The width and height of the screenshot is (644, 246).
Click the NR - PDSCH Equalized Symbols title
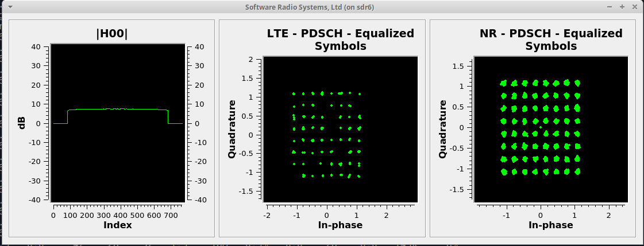point(551,40)
